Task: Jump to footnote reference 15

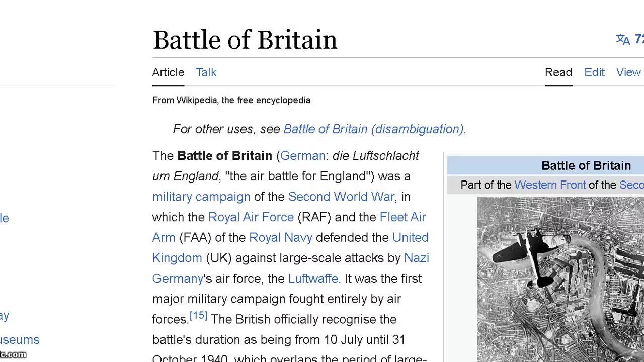Action: [198, 316]
